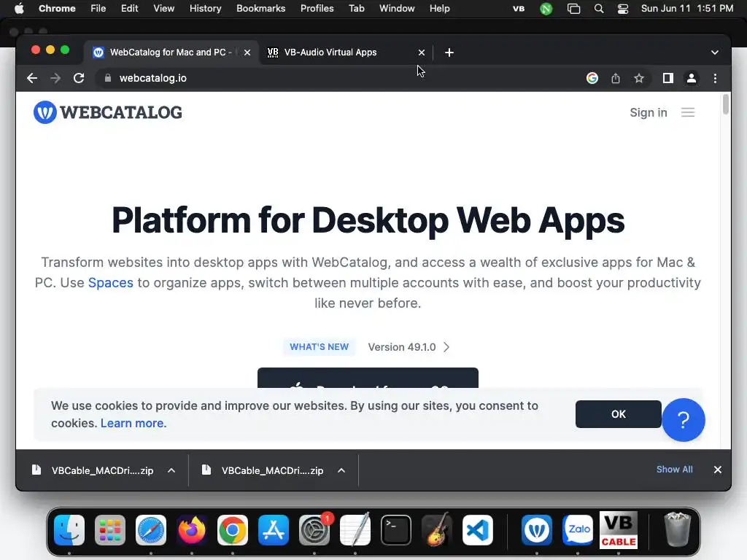Image resolution: width=747 pixels, height=560 pixels.
Task: Launch Safari from the Dock
Action: click(151, 530)
